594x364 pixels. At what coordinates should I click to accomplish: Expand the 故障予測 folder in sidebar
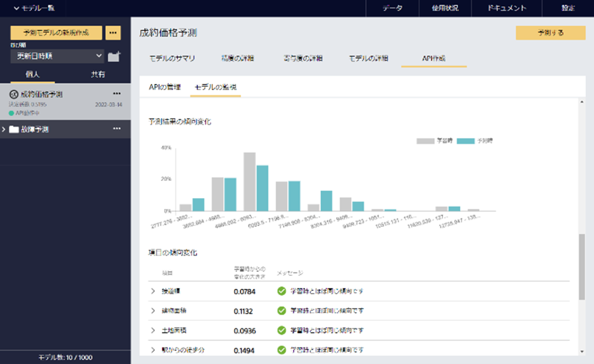[x=5, y=129]
